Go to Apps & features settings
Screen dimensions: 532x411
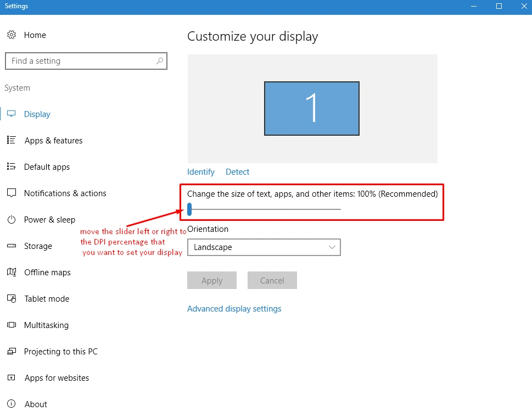point(53,140)
